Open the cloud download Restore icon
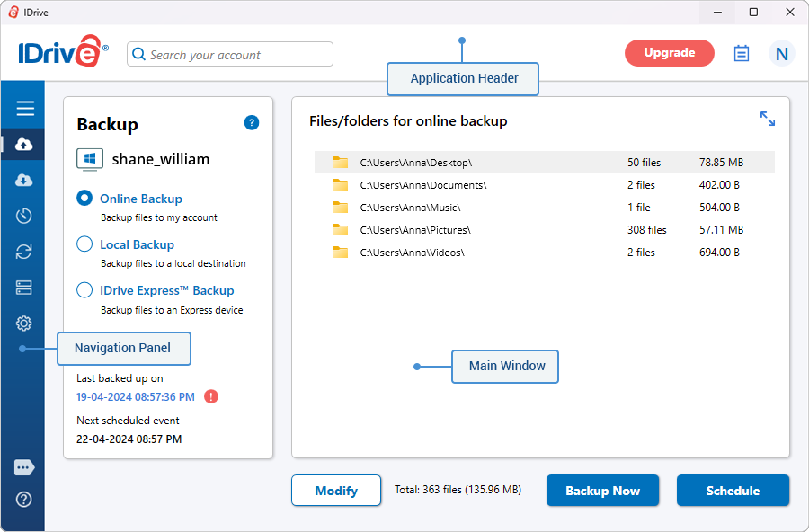This screenshot has height=532, width=809. point(24,181)
